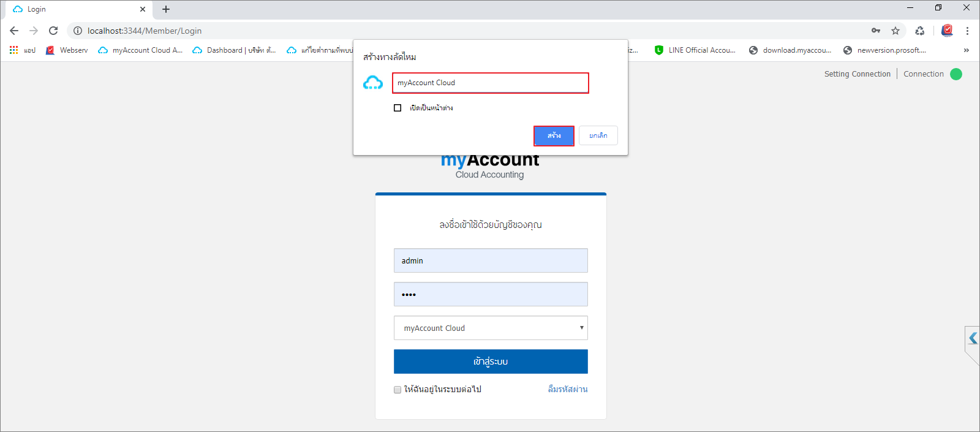Open the Webserv bookmark

tap(67, 50)
